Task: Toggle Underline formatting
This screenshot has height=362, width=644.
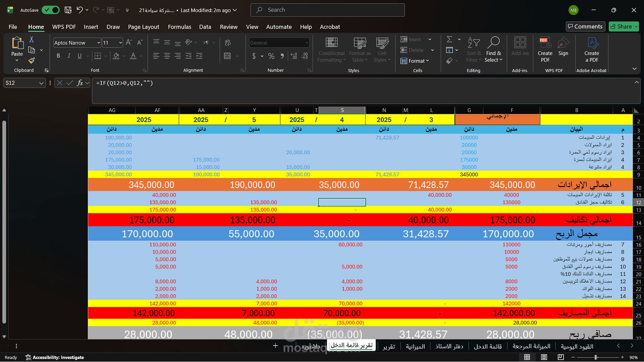Action: (79, 56)
